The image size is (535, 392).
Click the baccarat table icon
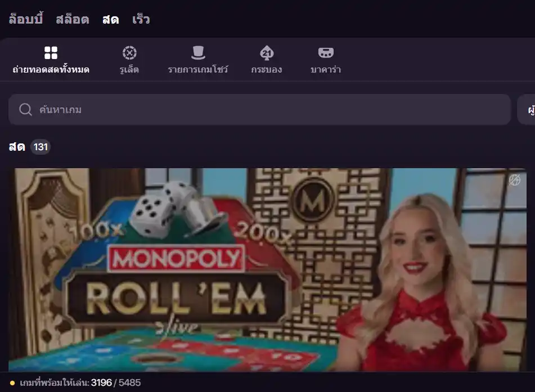tap(326, 53)
